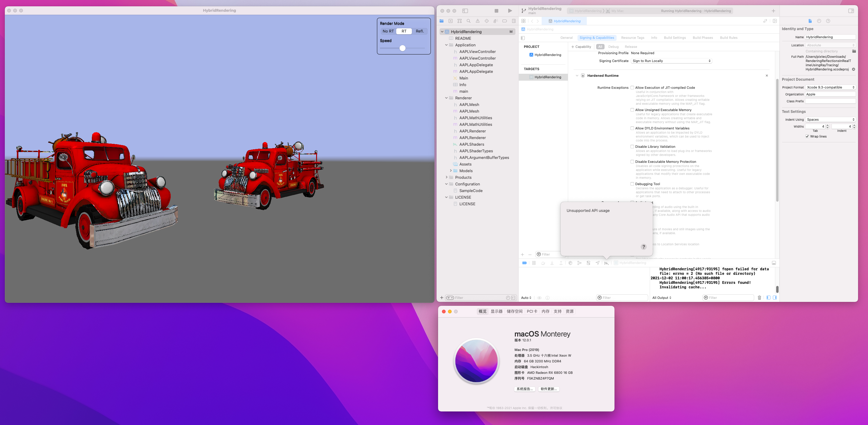The image size is (868, 425).
Task: Click the Simulate Location arrow icon
Action: click(x=597, y=263)
